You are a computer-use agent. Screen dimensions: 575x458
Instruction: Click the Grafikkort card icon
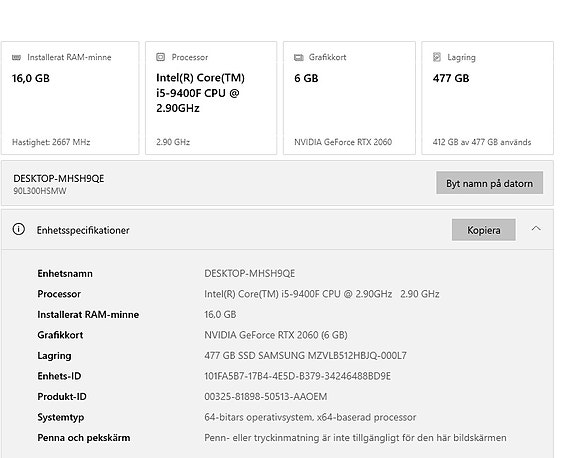click(x=299, y=57)
